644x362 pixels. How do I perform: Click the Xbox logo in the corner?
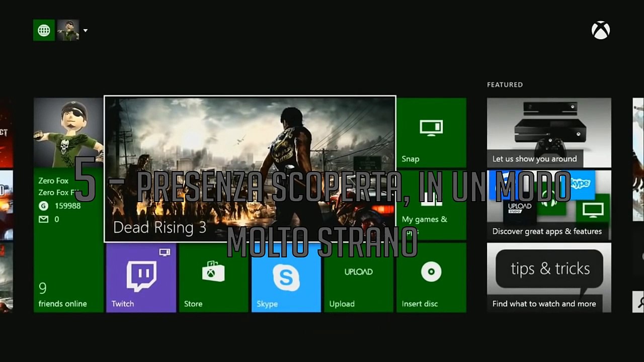point(601,31)
